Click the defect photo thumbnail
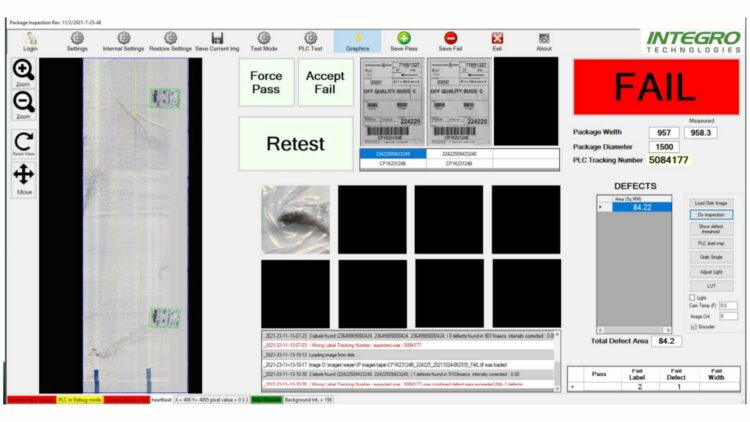Screen dimensions: 750x422 point(296,219)
